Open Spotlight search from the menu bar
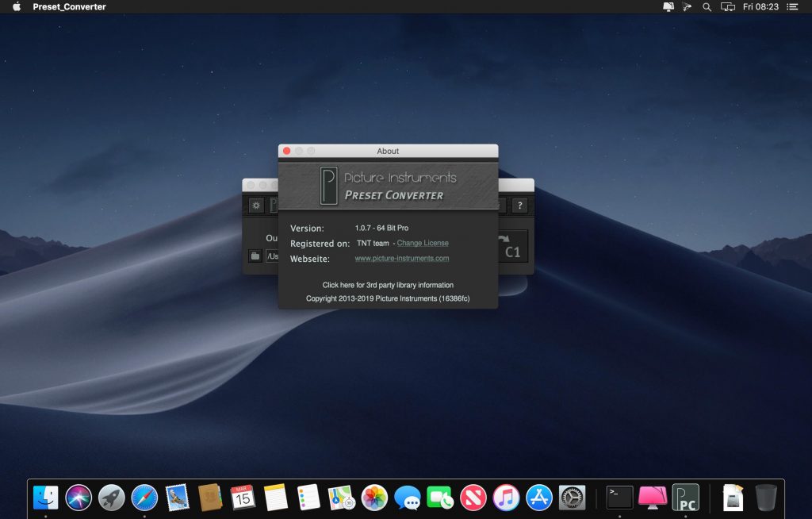This screenshot has width=812, height=519. click(x=707, y=7)
